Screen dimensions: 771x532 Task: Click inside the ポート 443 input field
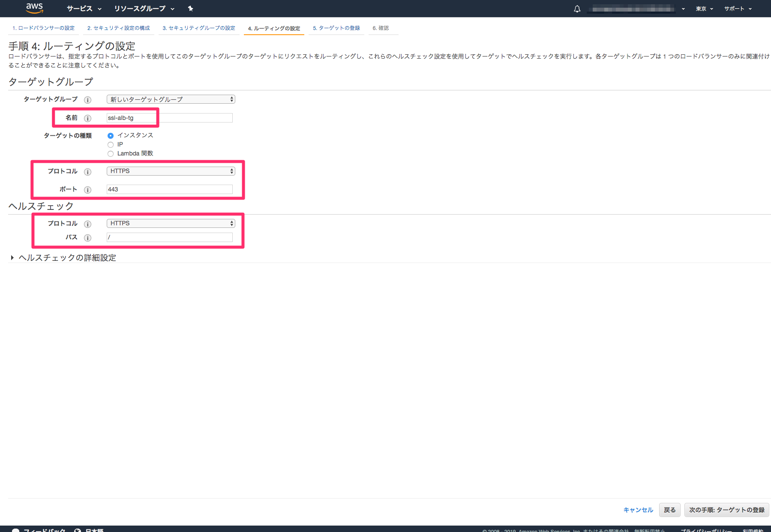pyautogui.click(x=169, y=189)
